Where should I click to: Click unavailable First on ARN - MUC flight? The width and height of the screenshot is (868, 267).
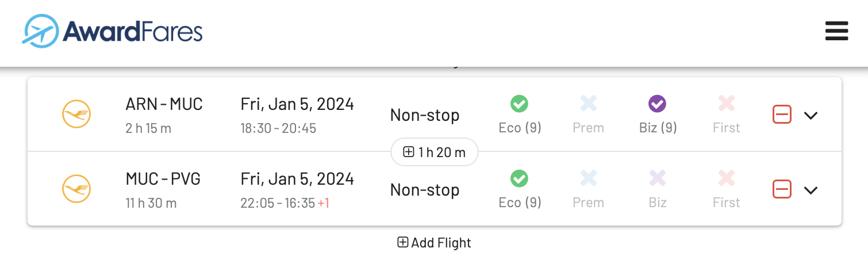tap(726, 115)
